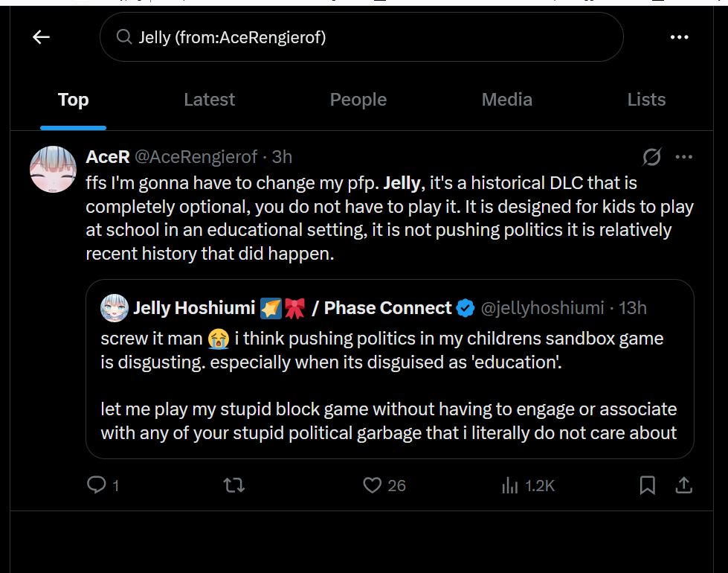Open AceR display name profile link
This screenshot has width=728, height=573.
coord(108,157)
